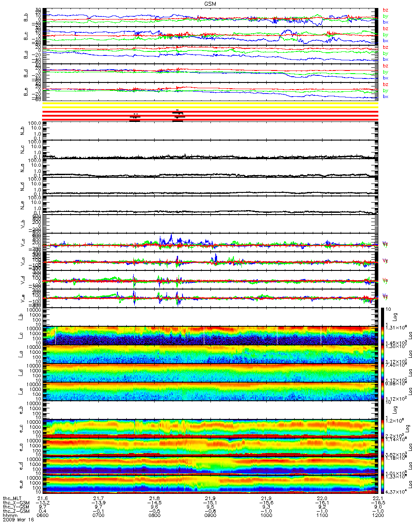412x532 pixels.
Task: Click the i_d ion spectrogram panel
Action: pos(210,372)
